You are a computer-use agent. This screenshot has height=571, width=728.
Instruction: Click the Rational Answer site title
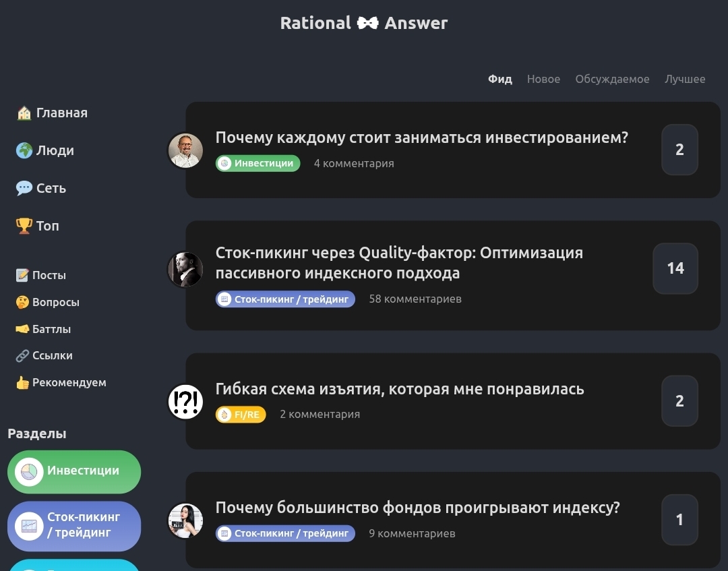(364, 23)
